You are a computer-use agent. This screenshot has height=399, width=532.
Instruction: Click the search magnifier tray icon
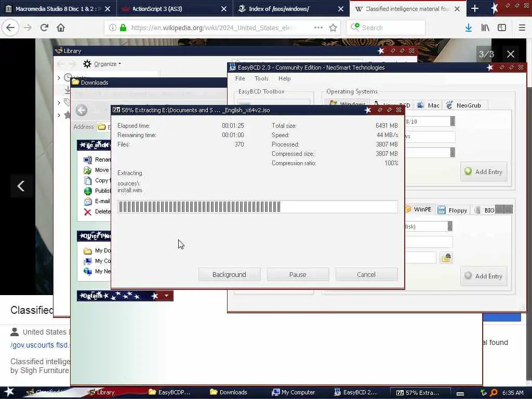(x=494, y=393)
